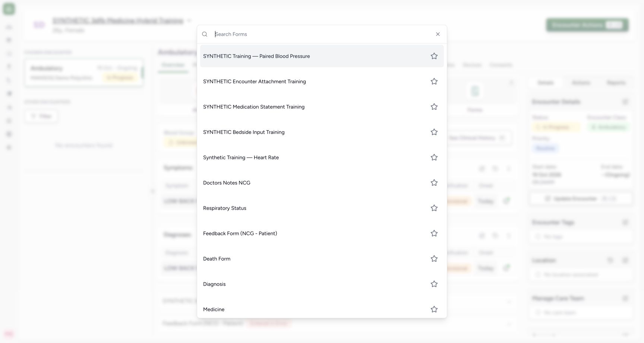This screenshot has width=644, height=343.
Task: Favorite the Paired Blood Pressure form star
Action: click(x=434, y=56)
